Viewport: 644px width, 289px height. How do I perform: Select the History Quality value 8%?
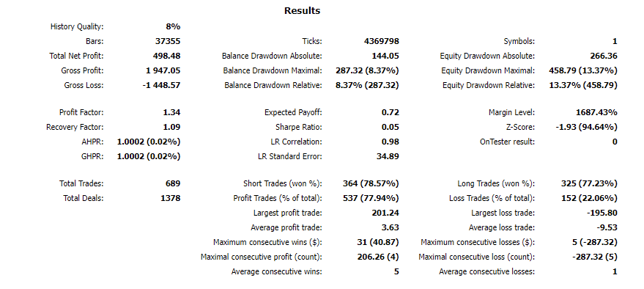click(173, 26)
